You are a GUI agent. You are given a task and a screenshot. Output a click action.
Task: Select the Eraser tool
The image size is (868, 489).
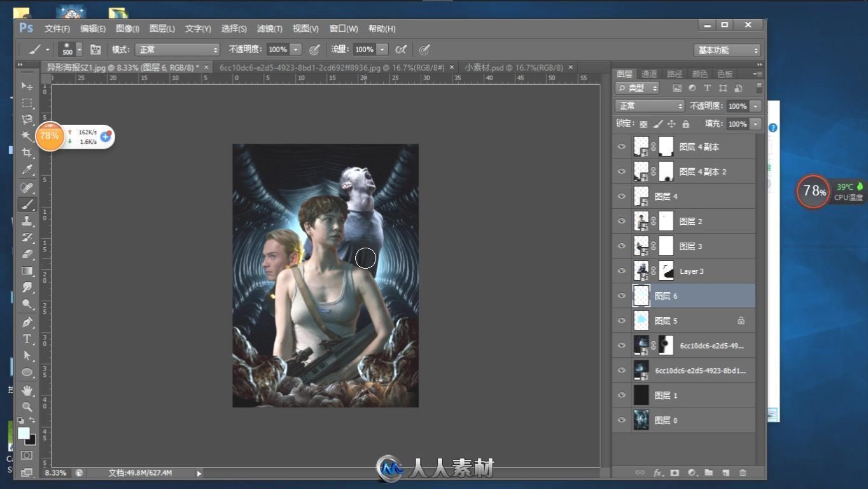click(27, 254)
